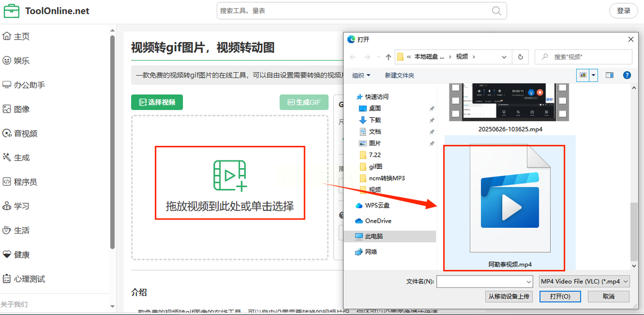Click the dialog's up-one-level arrow
Image resolution: width=644 pixels, height=315 pixels.
click(388, 57)
